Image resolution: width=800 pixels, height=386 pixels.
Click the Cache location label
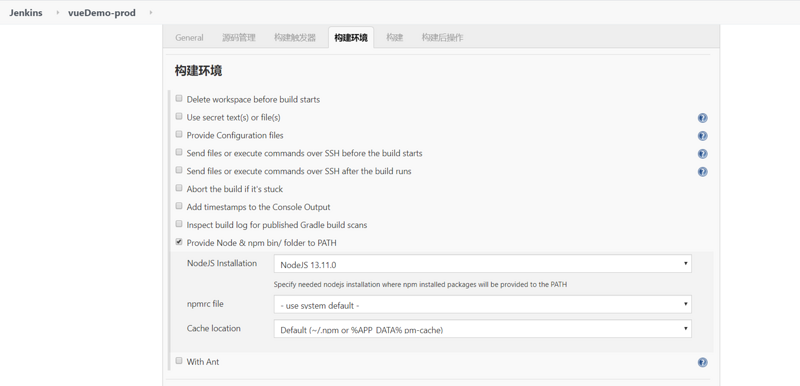click(214, 328)
